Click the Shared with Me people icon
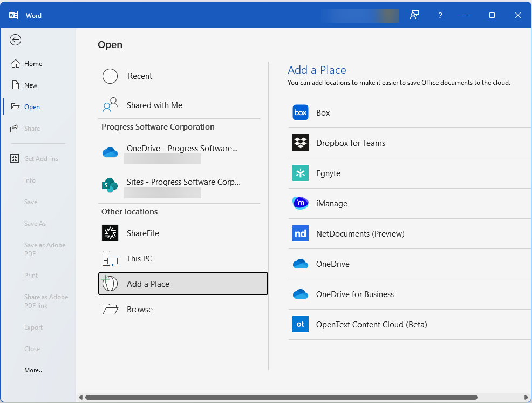The image size is (532, 403). pyautogui.click(x=110, y=105)
